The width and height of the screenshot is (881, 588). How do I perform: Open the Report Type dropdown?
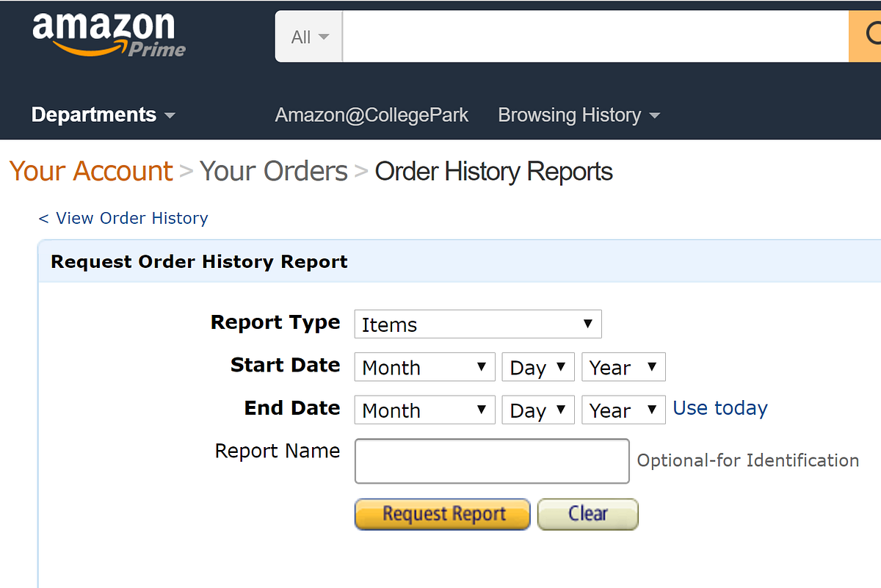pyautogui.click(x=478, y=324)
